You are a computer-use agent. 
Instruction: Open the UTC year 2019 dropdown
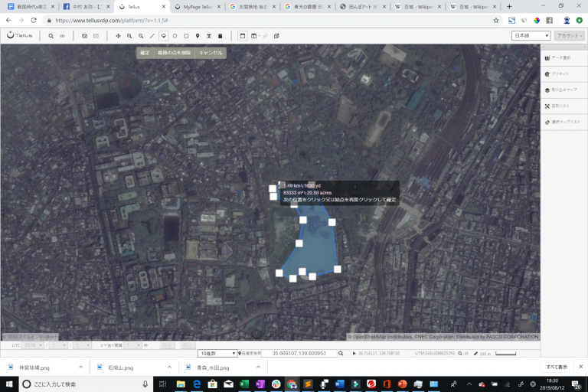click(x=32, y=345)
